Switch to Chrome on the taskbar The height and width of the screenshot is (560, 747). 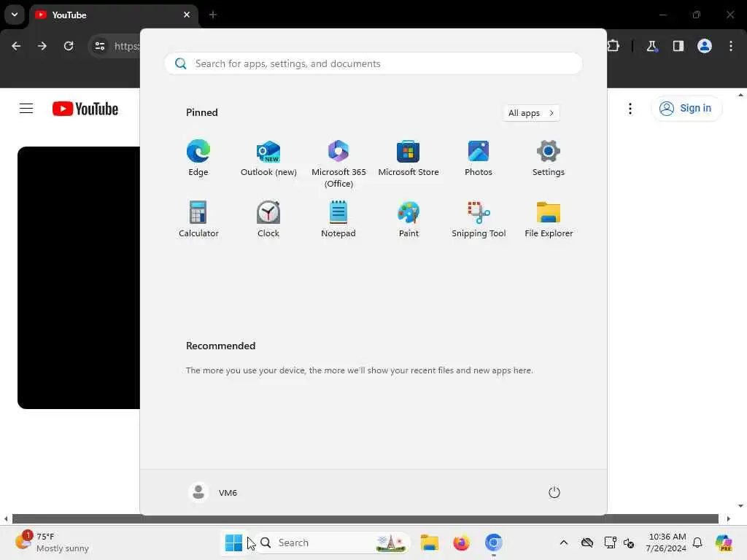(x=494, y=542)
